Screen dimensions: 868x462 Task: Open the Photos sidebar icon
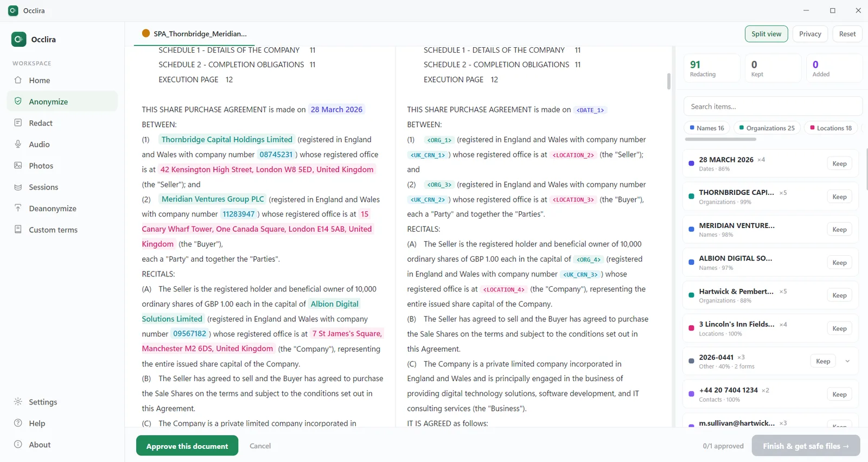18,166
